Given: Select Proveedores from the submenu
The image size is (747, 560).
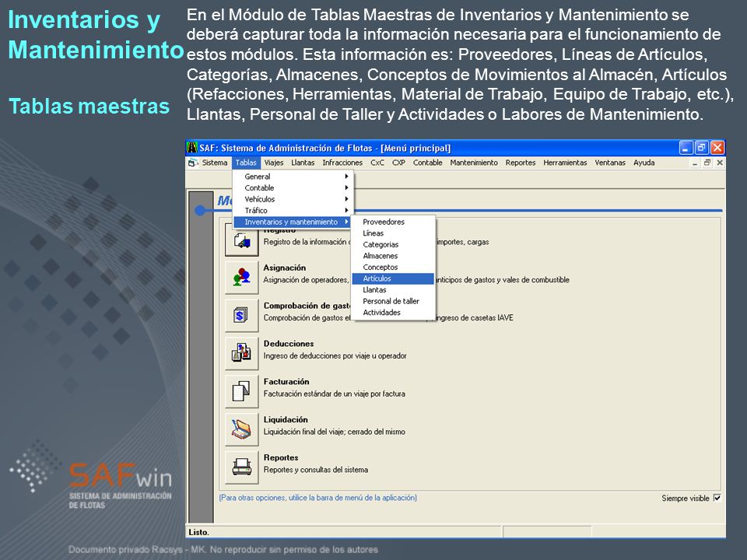Looking at the screenshot, I should pos(393,222).
